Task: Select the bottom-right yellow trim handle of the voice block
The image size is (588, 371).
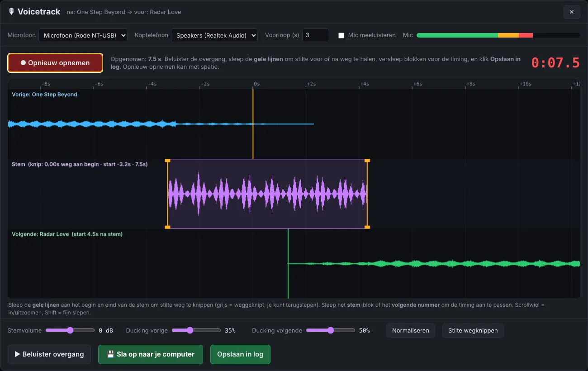Action: pyautogui.click(x=367, y=227)
